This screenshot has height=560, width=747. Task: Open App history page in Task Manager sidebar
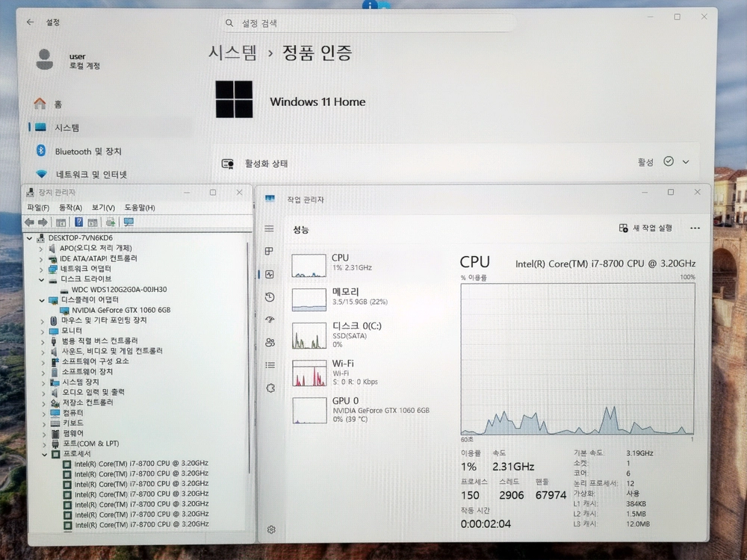(x=270, y=297)
